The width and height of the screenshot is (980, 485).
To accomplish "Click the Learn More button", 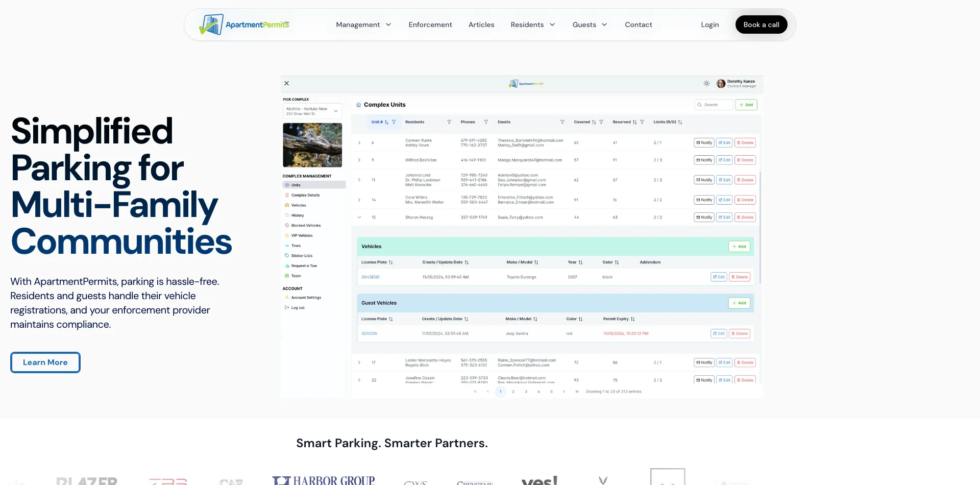I will click(45, 362).
